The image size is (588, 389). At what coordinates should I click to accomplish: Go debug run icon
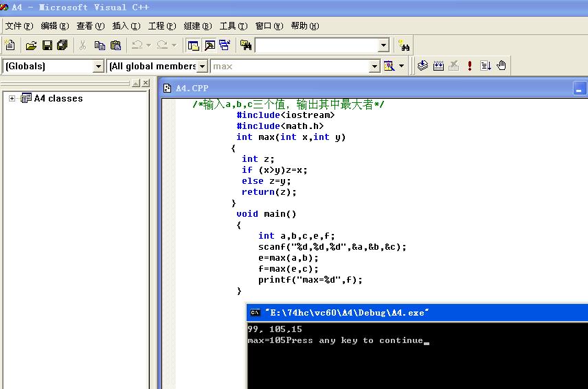click(x=485, y=66)
